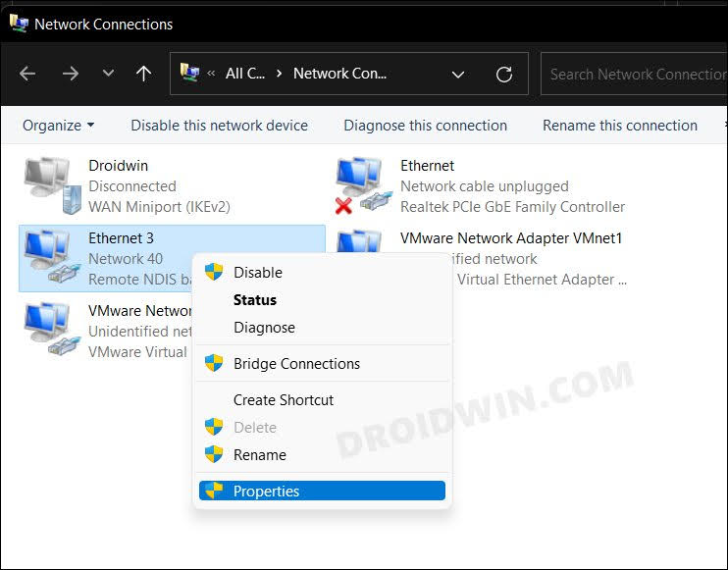
Task: Expand the address bar history dropdown
Action: pos(458,75)
